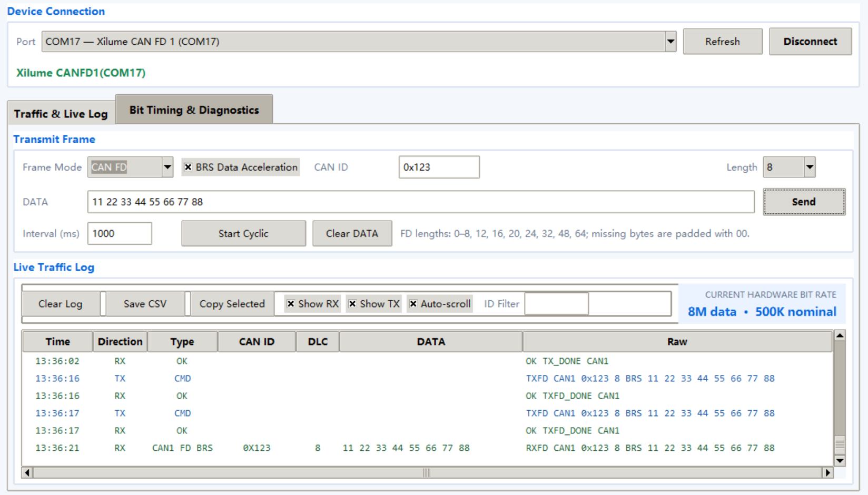Click the RXFD CAN1 raw message text

650,448
